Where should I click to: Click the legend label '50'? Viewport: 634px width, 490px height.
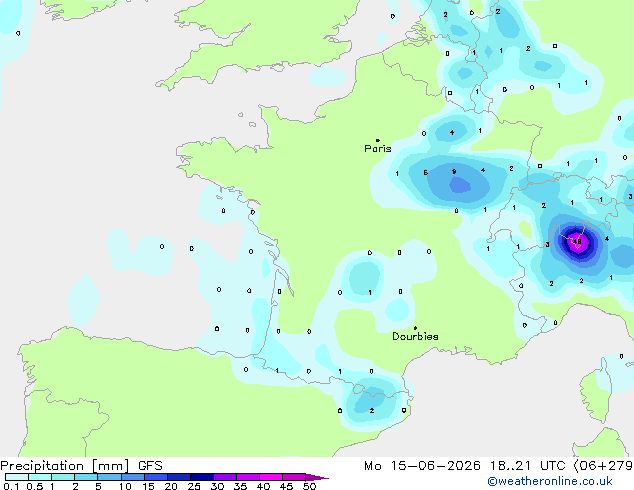pyautogui.click(x=309, y=486)
